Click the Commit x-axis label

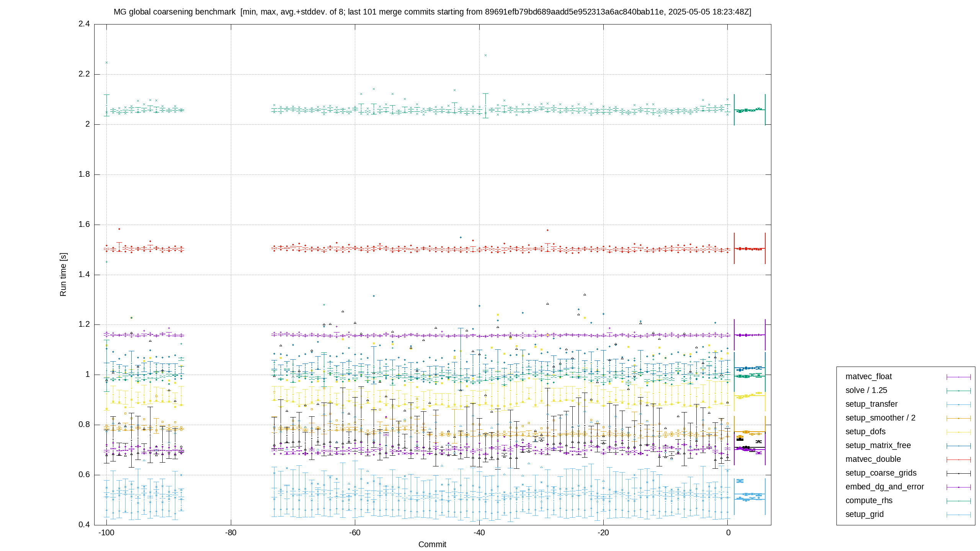[x=432, y=544]
